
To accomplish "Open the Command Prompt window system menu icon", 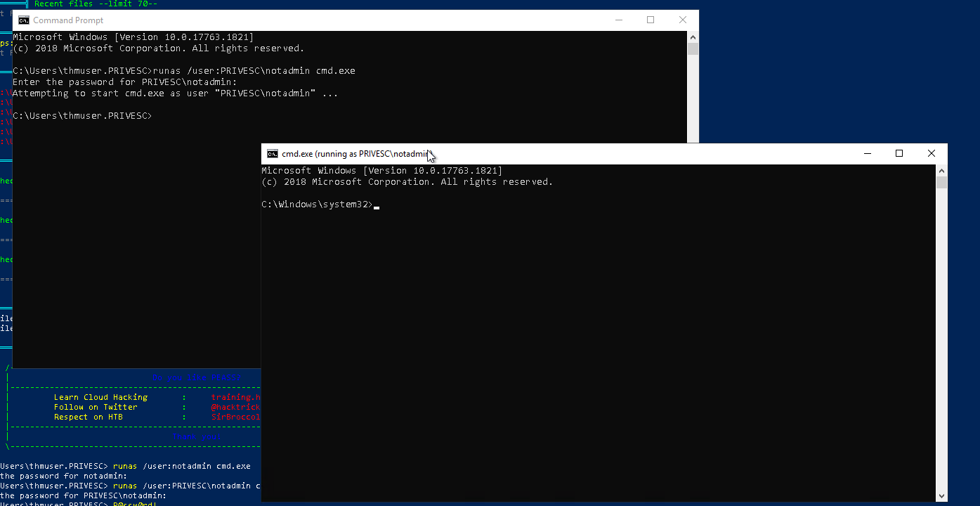I will pos(24,20).
